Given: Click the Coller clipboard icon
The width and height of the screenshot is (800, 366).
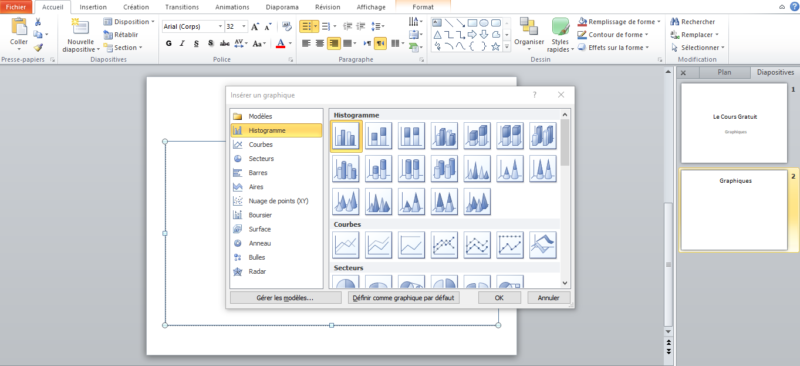Looking at the screenshot, I should point(19,27).
